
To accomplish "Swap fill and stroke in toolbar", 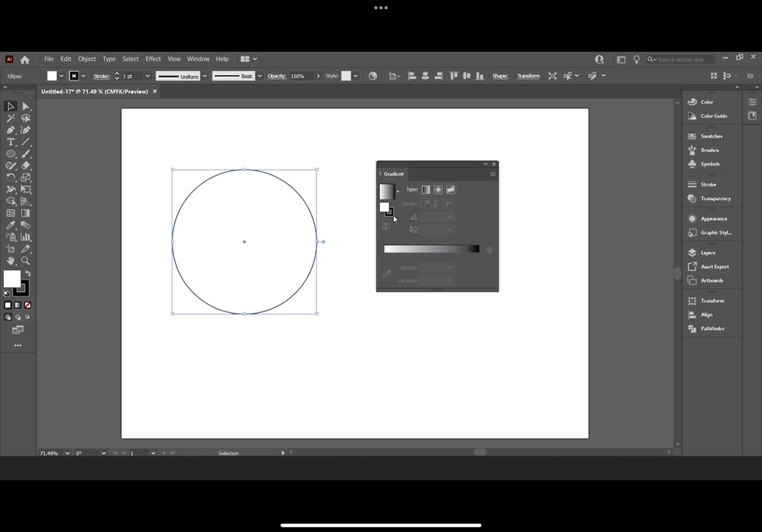I will point(27,274).
